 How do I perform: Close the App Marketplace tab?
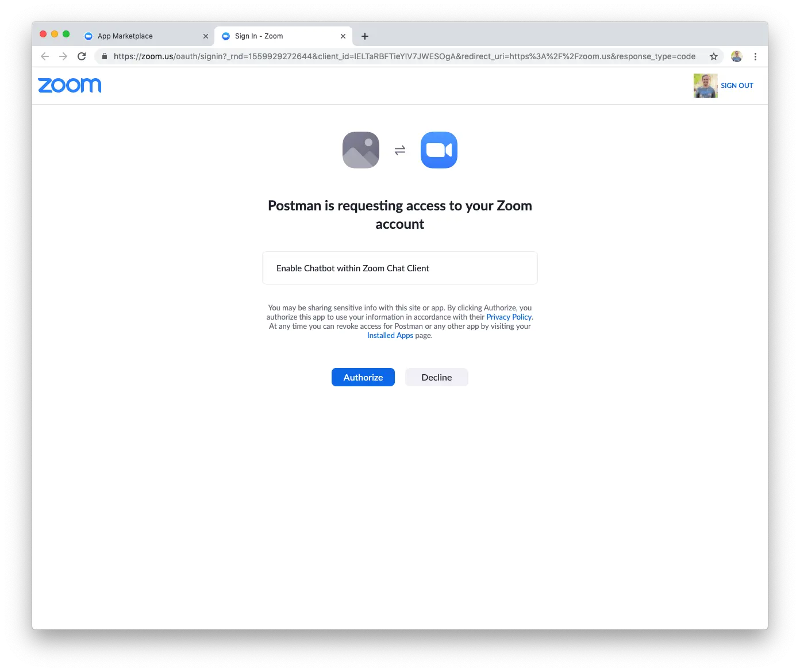click(206, 36)
